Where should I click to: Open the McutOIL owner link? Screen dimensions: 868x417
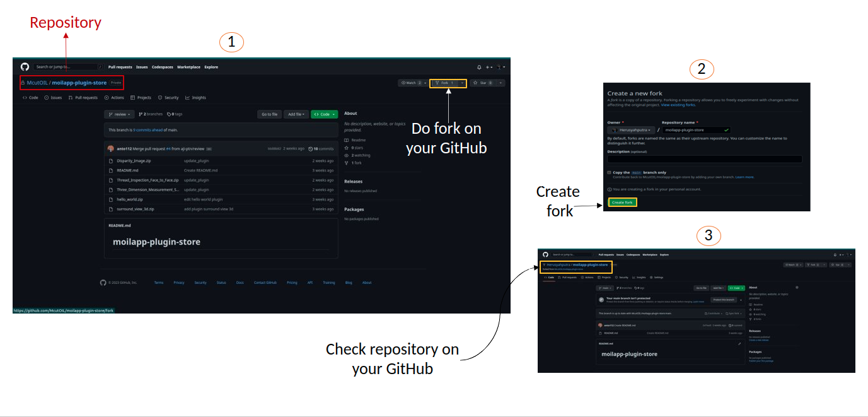pyautogui.click(x=37, y=83)
